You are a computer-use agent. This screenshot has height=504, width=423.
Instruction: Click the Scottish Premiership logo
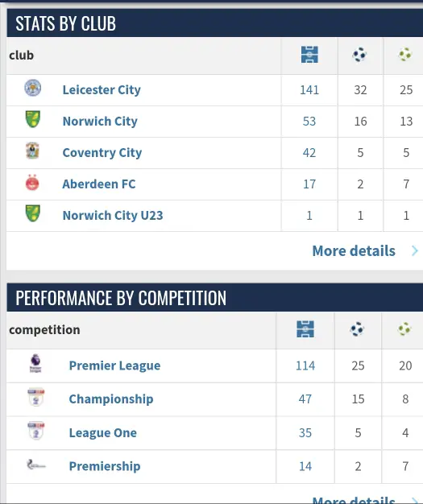coord(35,465)
